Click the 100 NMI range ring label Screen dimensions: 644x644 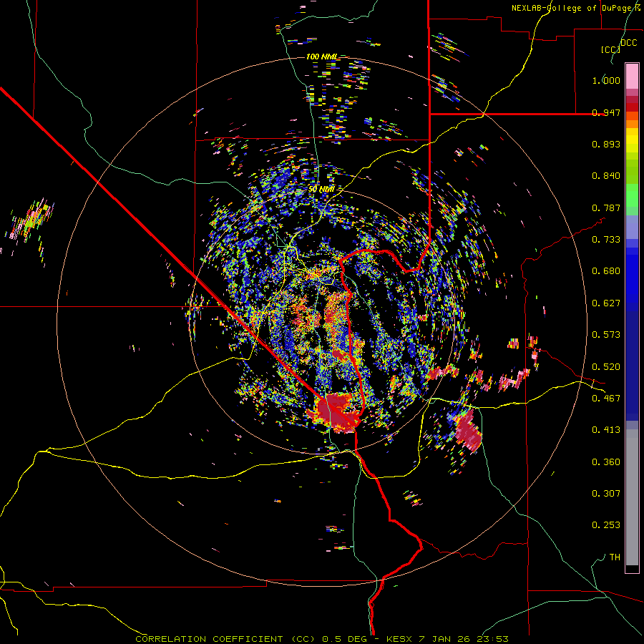323,57
